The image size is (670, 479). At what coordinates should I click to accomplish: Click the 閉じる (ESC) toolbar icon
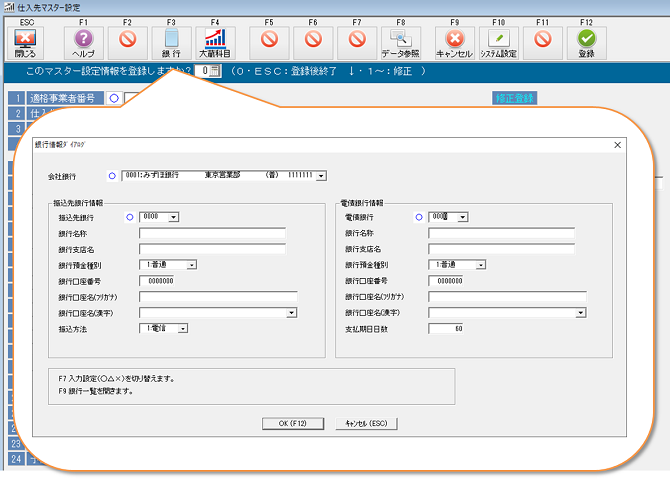25,40
